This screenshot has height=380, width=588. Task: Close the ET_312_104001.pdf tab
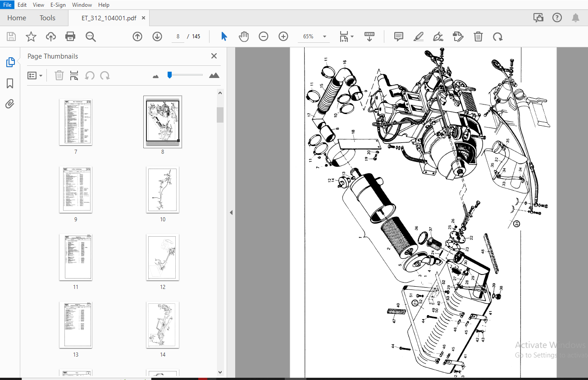point(144,18)
